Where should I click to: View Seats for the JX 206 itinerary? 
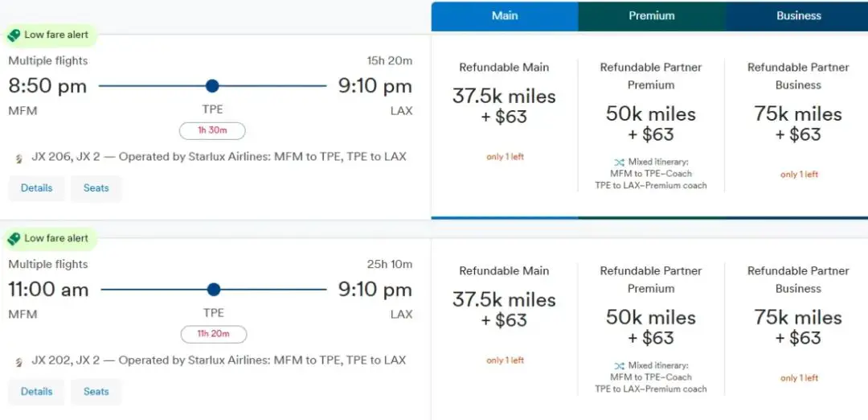pyautogui.click(x=96, y=188)
